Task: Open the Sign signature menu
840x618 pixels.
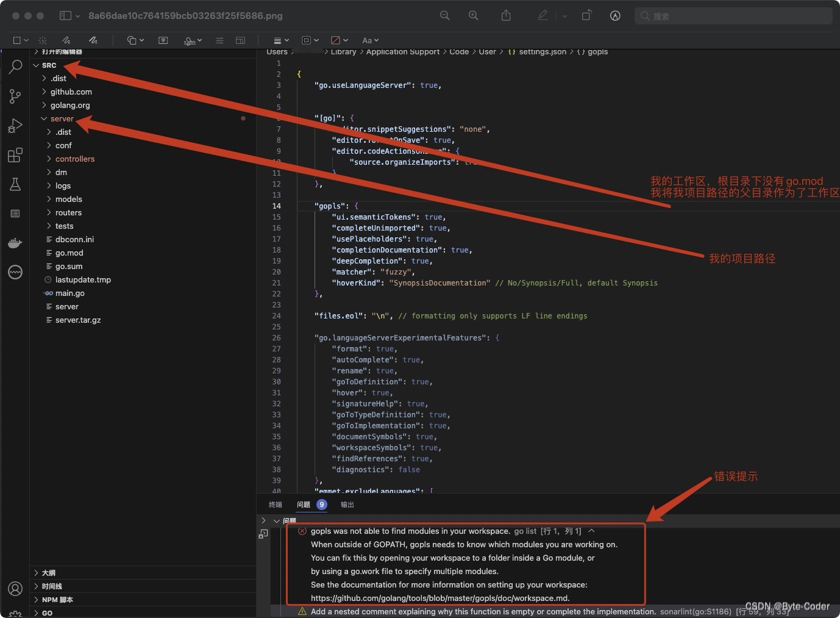Action: click(x=193, y=40)
